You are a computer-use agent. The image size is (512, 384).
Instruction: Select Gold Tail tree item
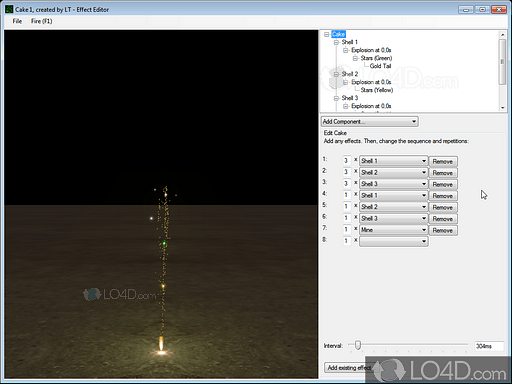(x=380, y=66)
